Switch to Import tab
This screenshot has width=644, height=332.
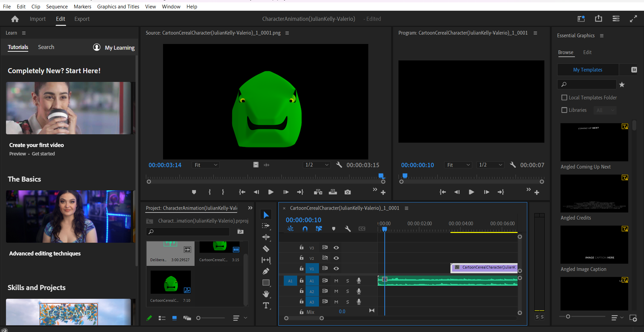(38, 19)
